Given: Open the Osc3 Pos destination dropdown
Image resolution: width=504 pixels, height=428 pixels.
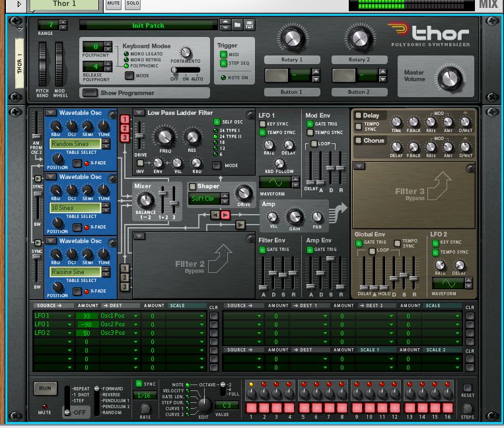Looking at the screenshot, I should pos(135,333).
